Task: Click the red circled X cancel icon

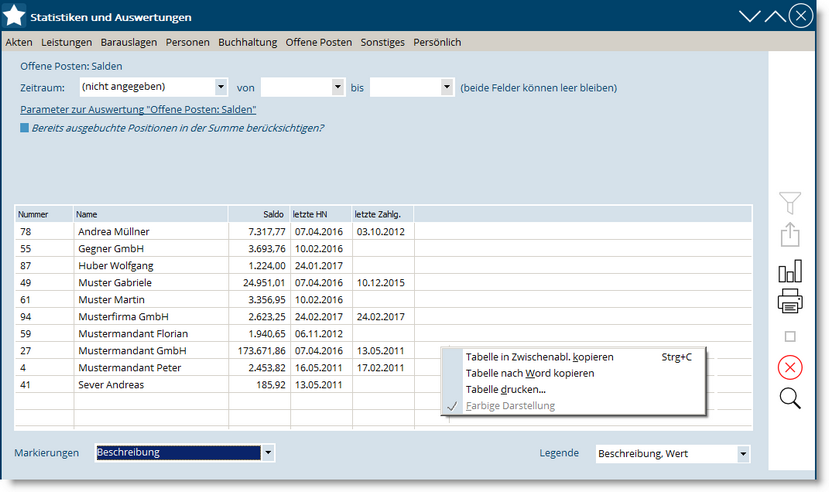Action: [790, 367]
